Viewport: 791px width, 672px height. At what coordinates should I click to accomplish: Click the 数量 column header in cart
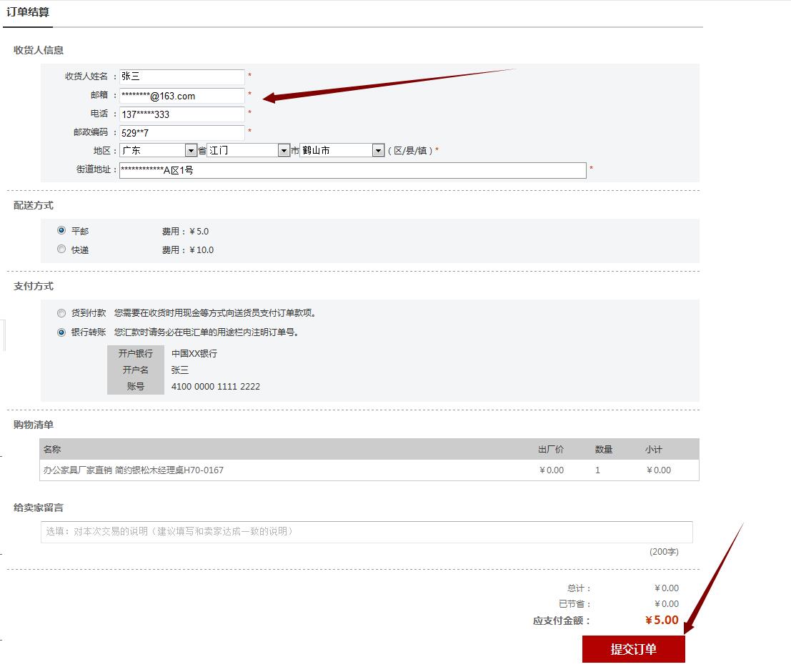tap(604, 450)
